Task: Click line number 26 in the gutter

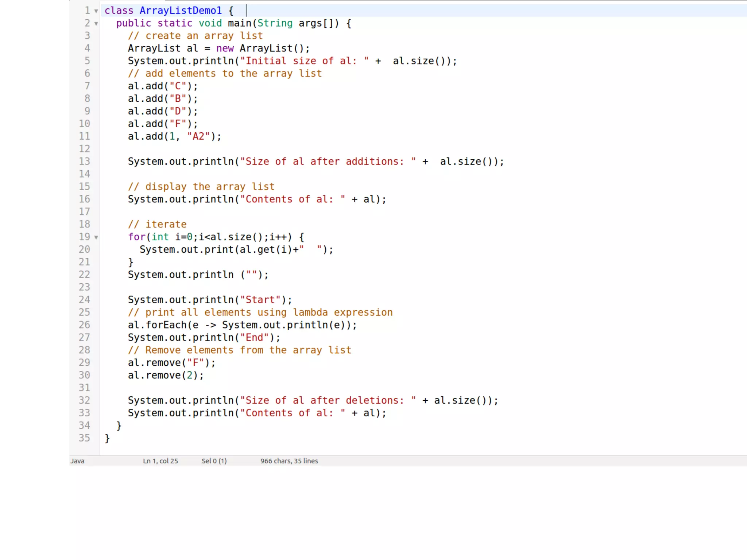Action: tap(84, 325)
